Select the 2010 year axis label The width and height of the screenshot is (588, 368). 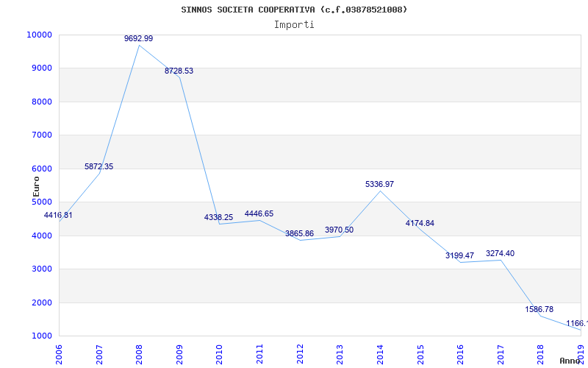tap(220, 355)
